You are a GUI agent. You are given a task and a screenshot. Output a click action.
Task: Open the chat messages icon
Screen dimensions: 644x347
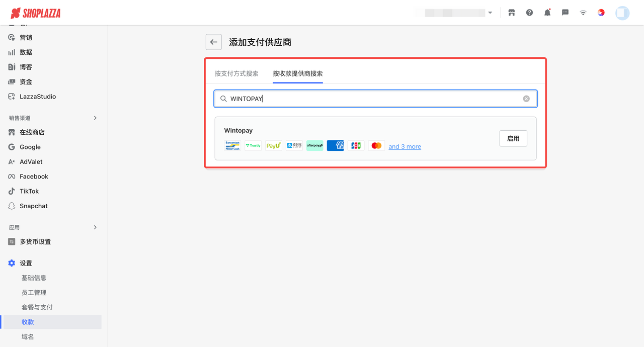click(x=565, y=13)
